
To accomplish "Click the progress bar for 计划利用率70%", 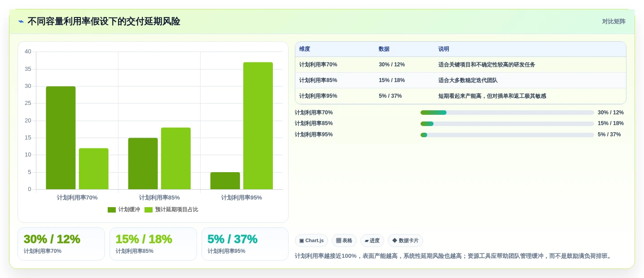I will coord(507,113).
